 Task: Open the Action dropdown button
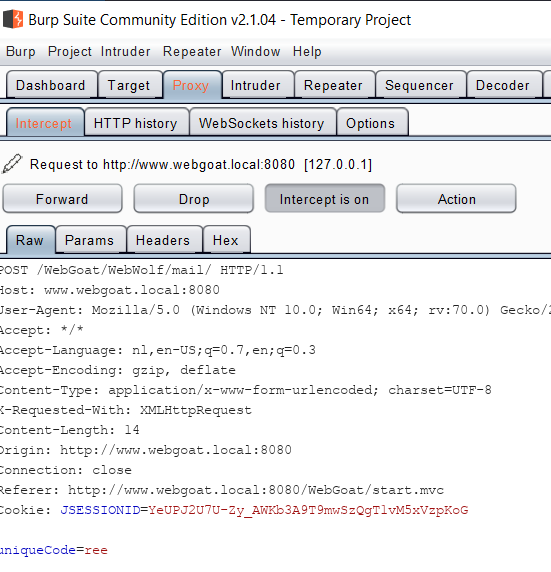(456, 198)
